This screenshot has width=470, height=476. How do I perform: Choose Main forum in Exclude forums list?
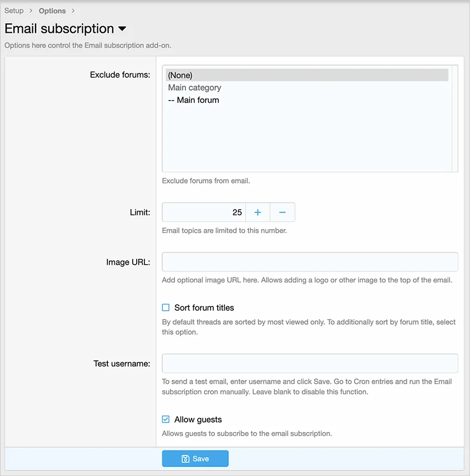point(193,100)
